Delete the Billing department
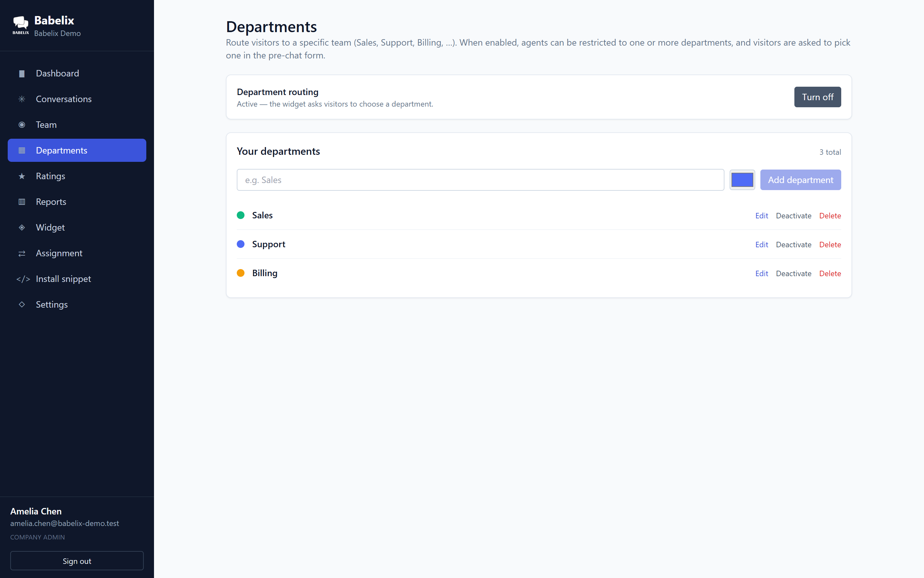This screenshot has height=578, width=924. pyautogui.click(x=830, y=273)
